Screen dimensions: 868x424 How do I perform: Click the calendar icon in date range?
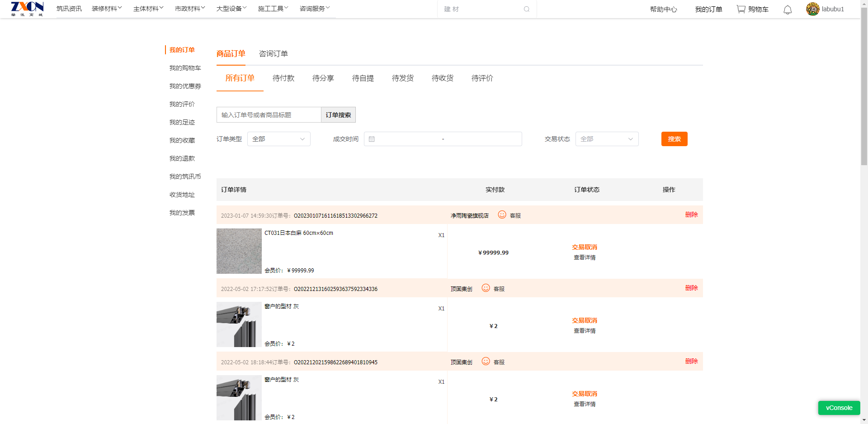tap(372, 139)
